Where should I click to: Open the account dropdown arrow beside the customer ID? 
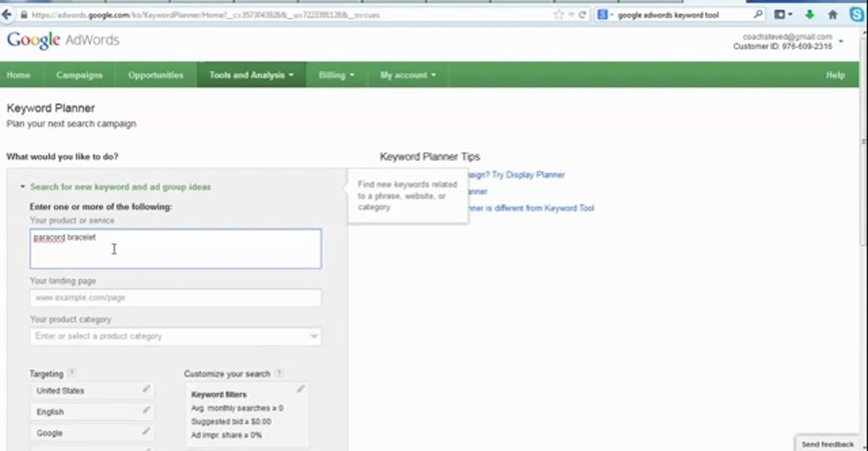tap(841, 42)
